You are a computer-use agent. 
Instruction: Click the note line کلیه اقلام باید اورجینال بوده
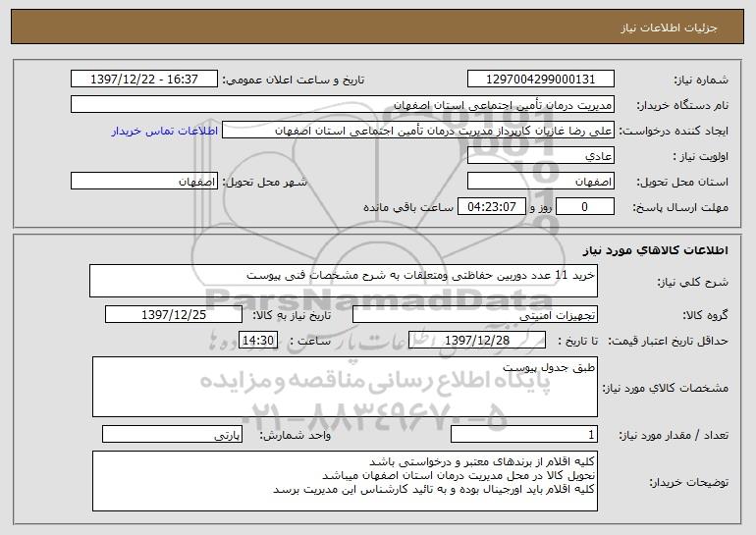[434, 489]
